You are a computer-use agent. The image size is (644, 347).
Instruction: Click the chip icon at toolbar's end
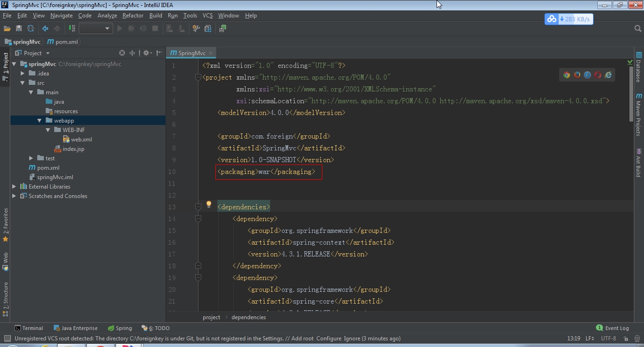point(223,29)
